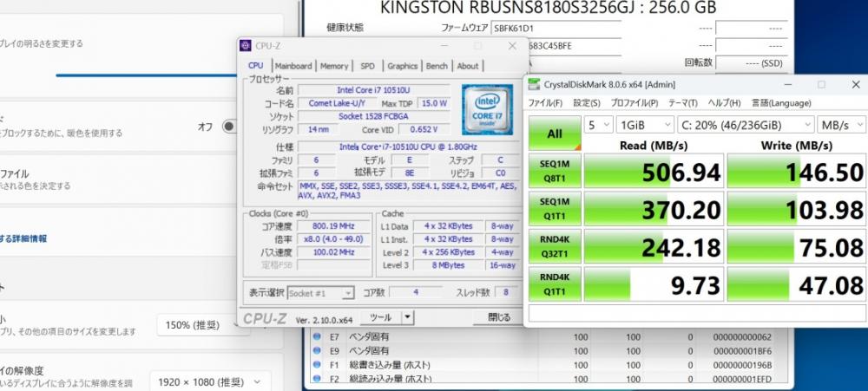Click the ツール button in CPU-Z
This screenshot has height=391, width=868.
pyautogui.click(x=380, y=317)
